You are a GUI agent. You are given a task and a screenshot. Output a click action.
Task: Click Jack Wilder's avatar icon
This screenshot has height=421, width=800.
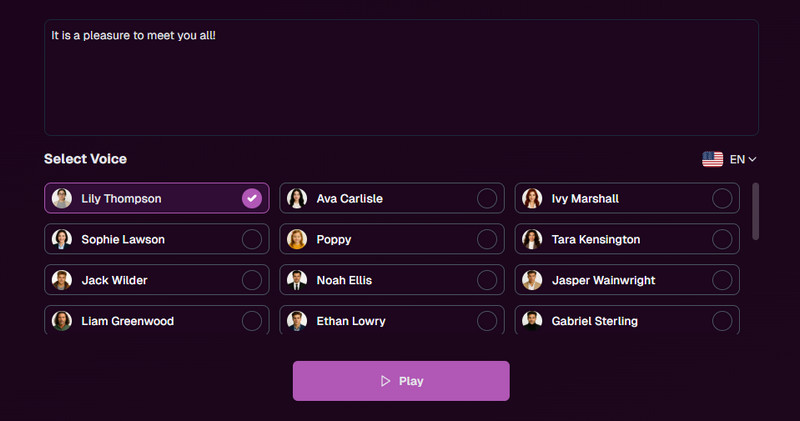[62, 280]
